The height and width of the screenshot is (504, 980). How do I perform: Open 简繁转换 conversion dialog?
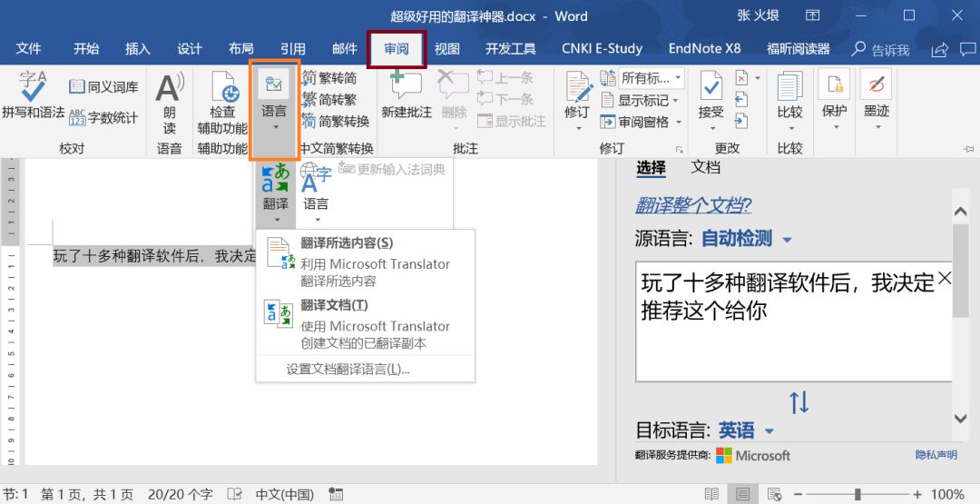coord(336,121)
